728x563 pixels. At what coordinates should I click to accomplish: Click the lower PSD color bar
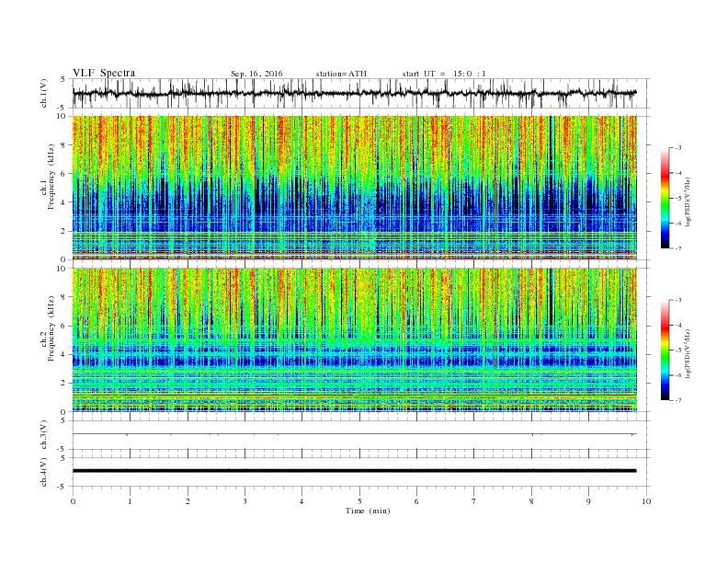tap(665, 350)
